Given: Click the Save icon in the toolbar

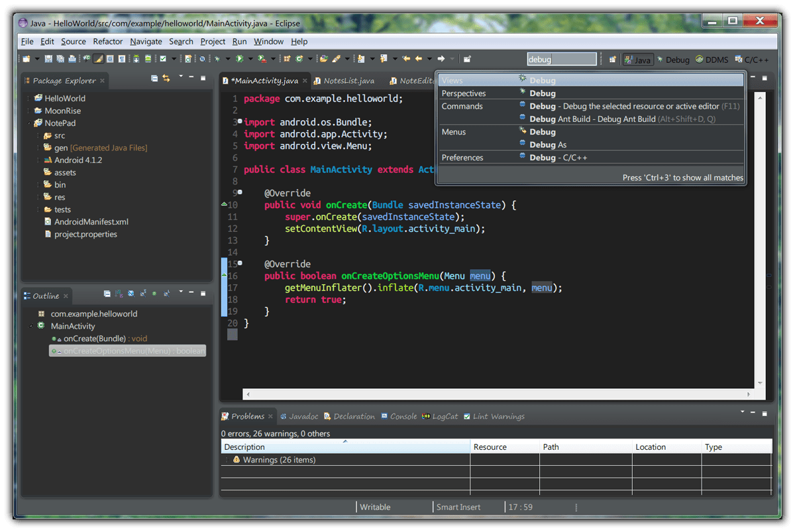Looking at the screenshot, I should (47, 59).
